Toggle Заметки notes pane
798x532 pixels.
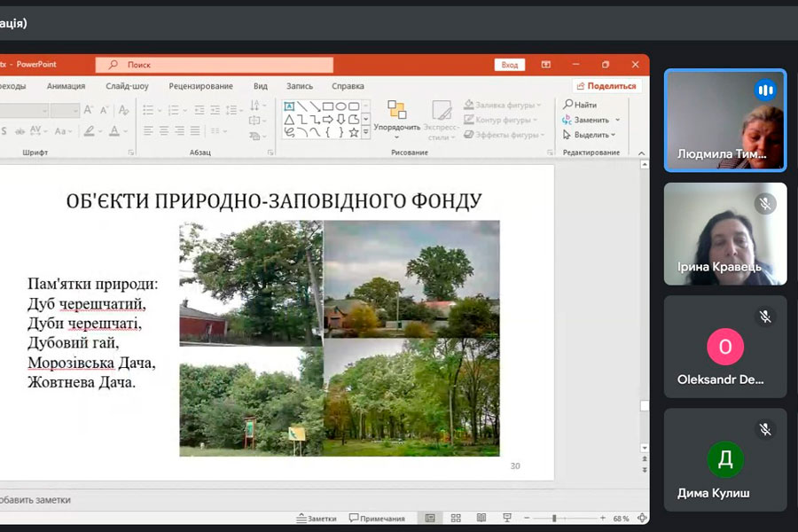point(317,519)
